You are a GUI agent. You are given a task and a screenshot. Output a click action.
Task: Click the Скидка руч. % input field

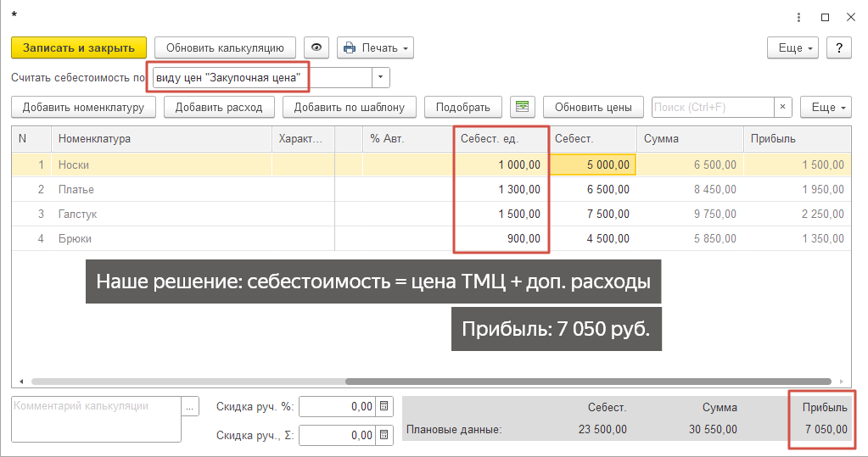pyautogui.click(x=337, y=407)
